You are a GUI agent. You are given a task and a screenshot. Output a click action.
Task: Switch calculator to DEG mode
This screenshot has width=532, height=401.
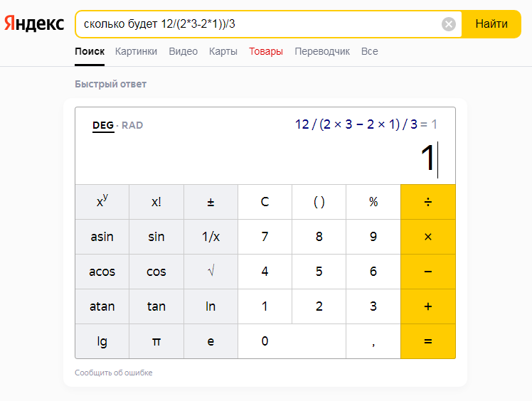click(103, 126)
